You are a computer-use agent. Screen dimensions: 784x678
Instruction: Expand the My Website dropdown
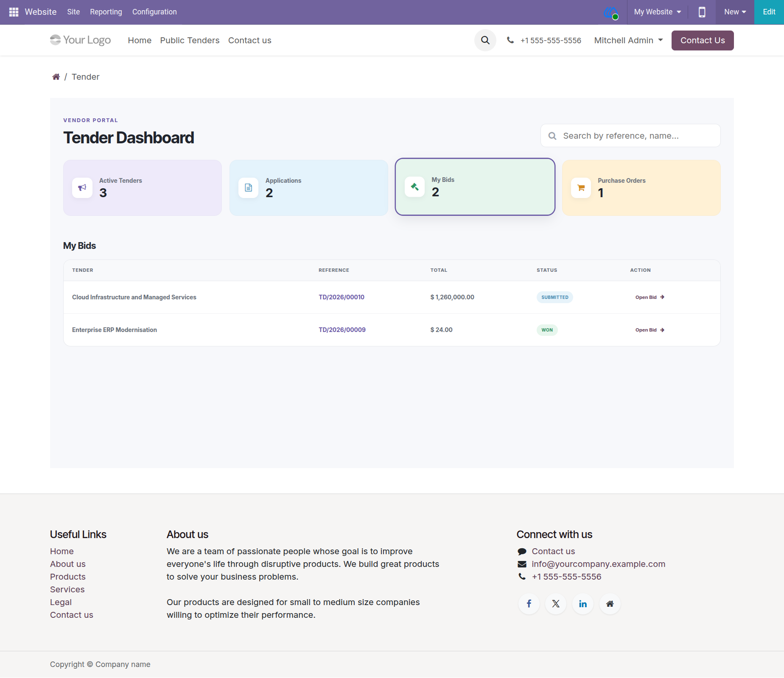click(657, 12)
